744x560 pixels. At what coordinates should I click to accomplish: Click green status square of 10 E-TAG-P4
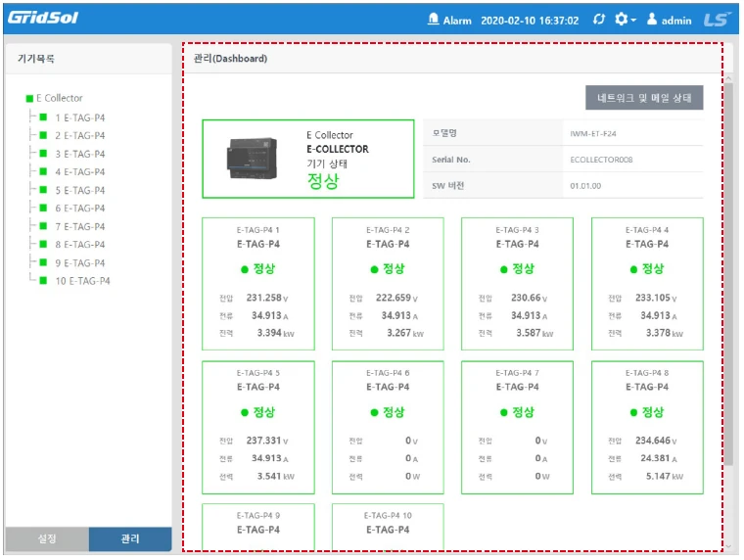[x=43, y=280]
